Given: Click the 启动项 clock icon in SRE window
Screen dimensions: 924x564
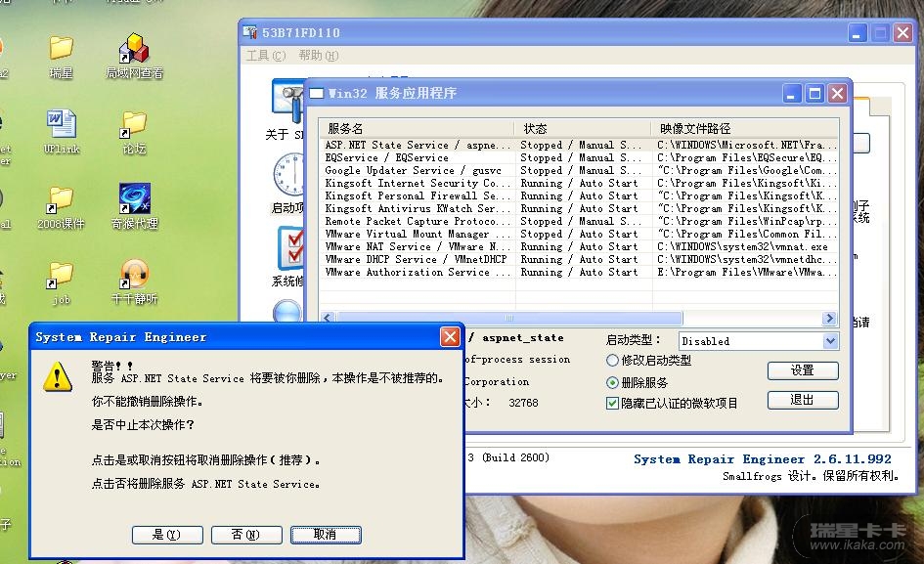Looking at the screenshot, I should (288, 175).
